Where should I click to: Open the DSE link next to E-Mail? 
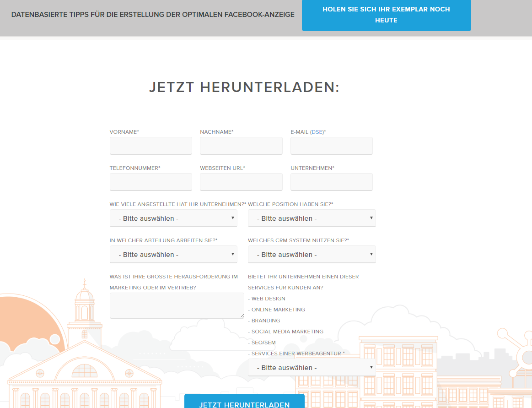point(317,131)
